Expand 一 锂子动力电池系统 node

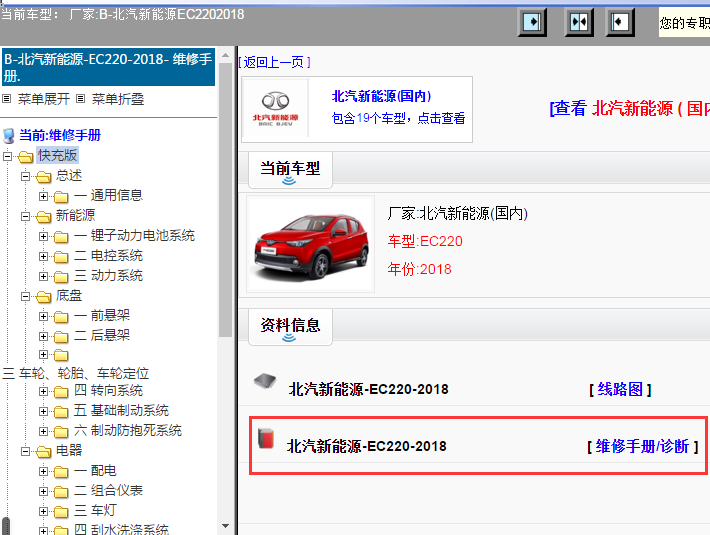point(43,236)
